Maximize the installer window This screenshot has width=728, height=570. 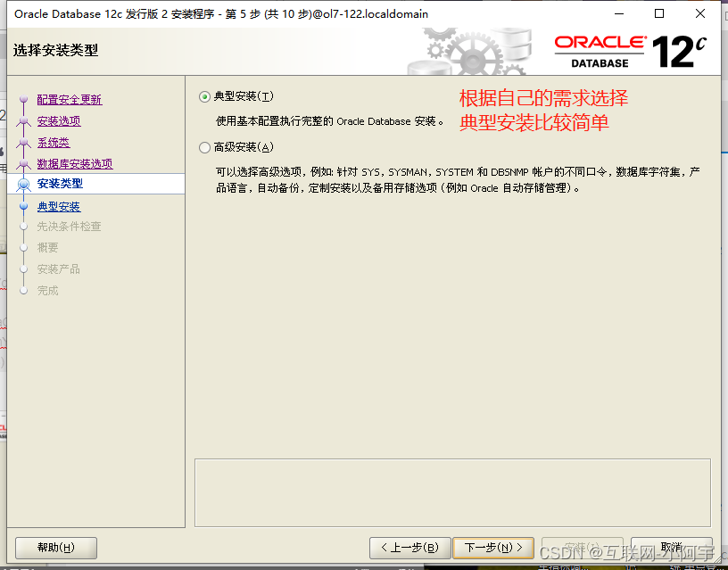[x=658, y=14]
